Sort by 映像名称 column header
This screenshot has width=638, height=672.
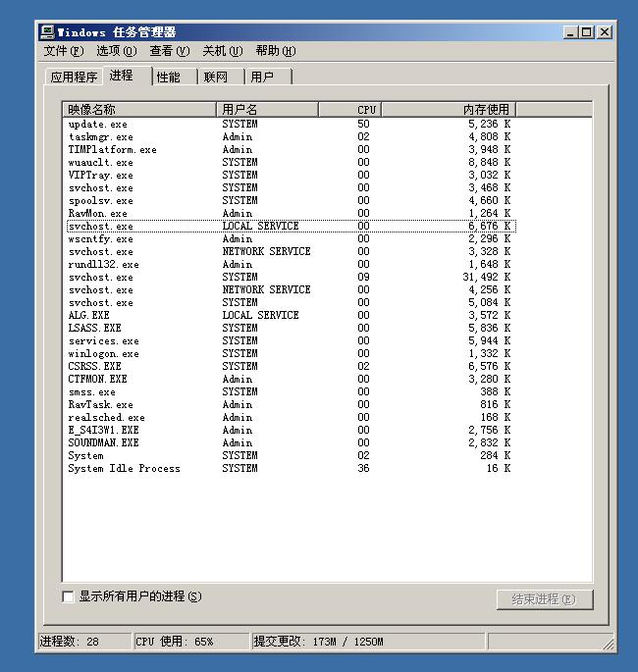(139, 109)
